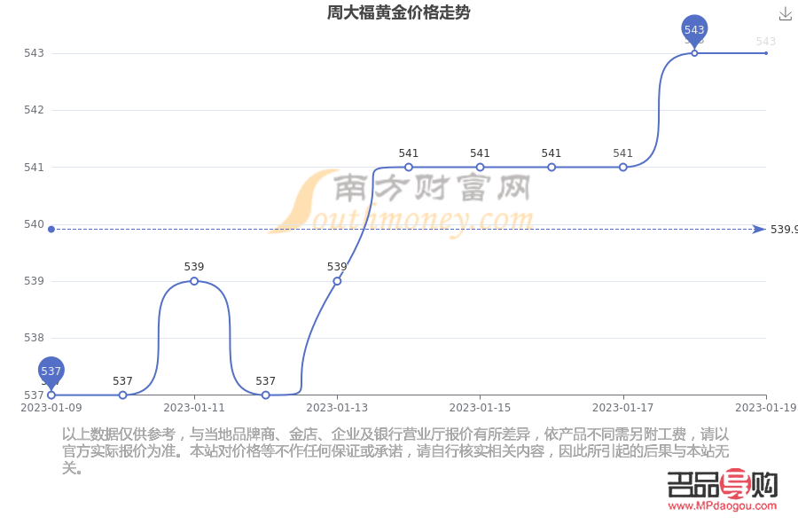
Task: Select the 2023-01-10 data point labeled 537
Action: click(x=122, y=395)
